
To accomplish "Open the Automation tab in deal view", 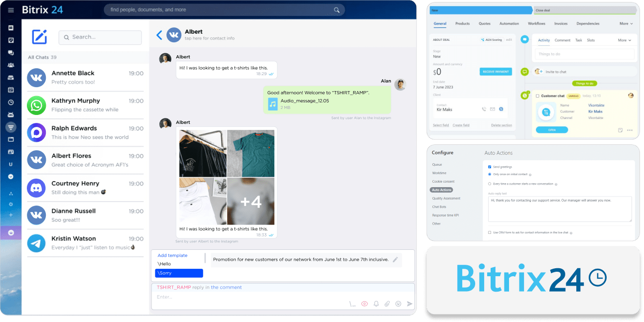I will [x=509, y=23].
